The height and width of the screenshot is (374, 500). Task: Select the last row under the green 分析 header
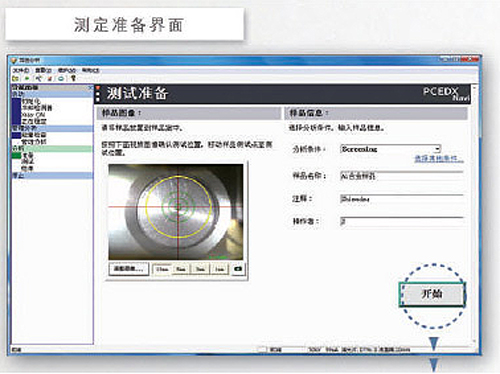52,168
